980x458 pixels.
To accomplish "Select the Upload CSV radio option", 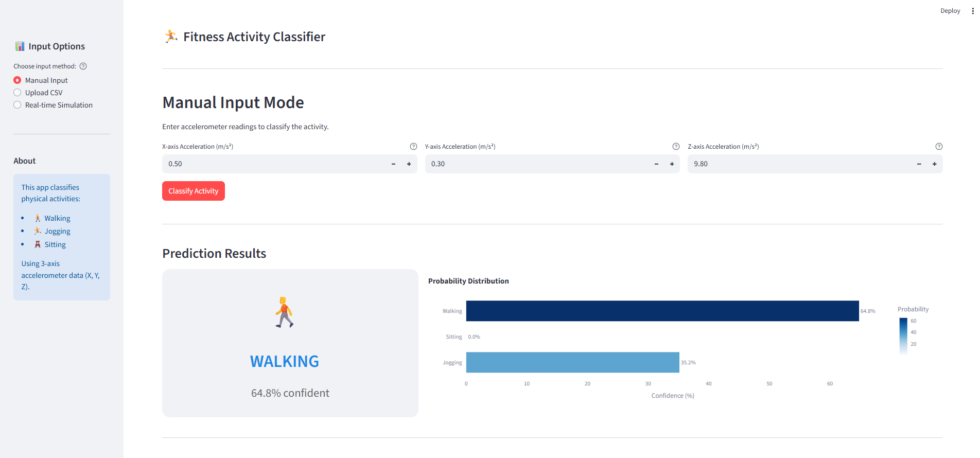I will click(17, 93).
